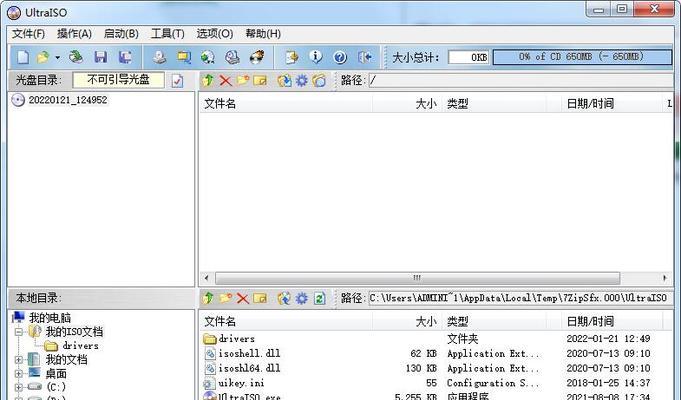This screenshot has width=681, height=400.
Task: Open the 启动(B) menu
Action: click(121, 33)
